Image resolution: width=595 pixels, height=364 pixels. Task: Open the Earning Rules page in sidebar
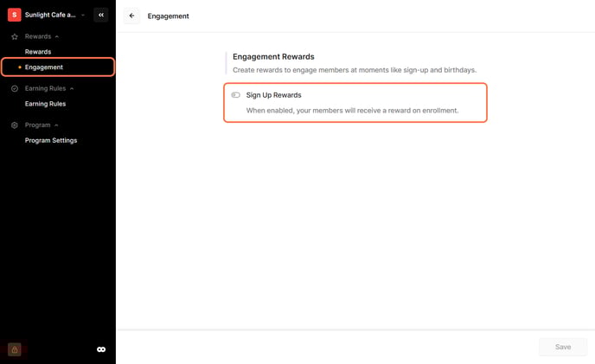[45, 104]
